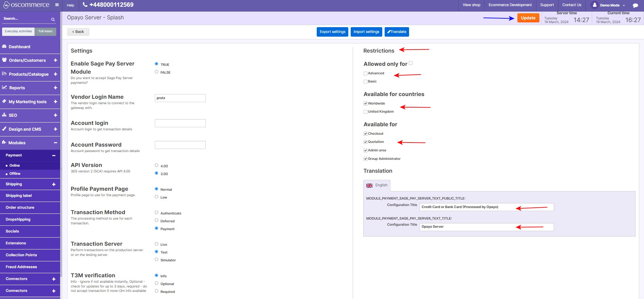
Task: Click the search magnifier icon
Action: click(x=53, y=19)
